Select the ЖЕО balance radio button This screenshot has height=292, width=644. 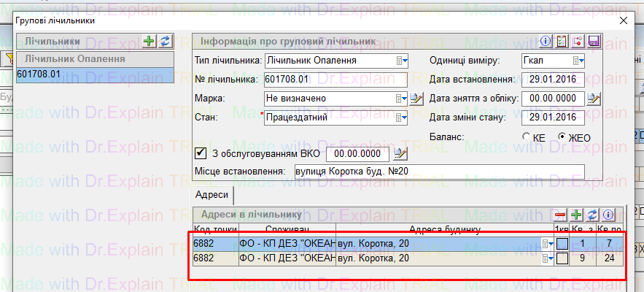[x=562, y=137]
